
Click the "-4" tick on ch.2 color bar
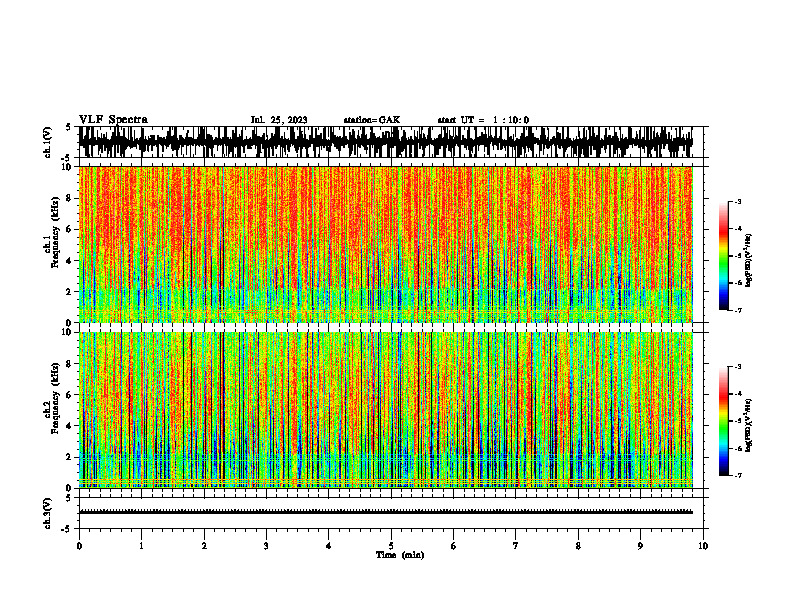(737, 394)
